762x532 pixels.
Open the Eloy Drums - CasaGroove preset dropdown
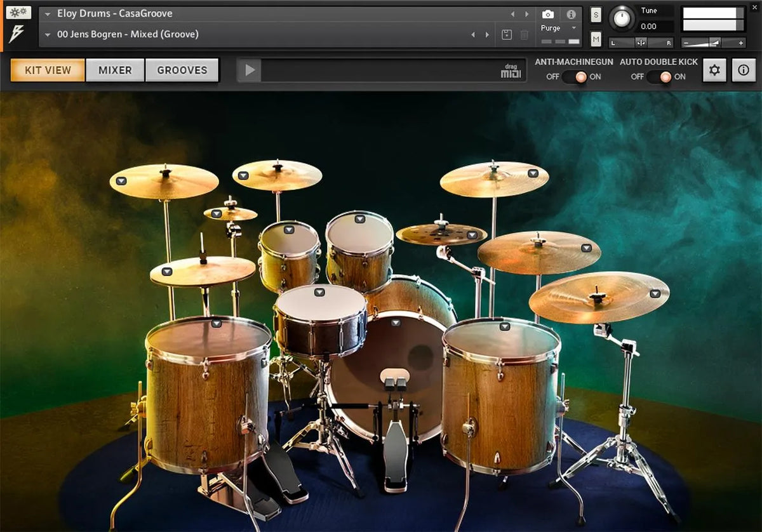point(48,13)
